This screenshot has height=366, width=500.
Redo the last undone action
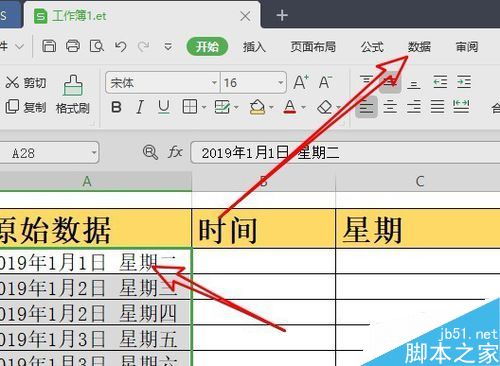pyautogui.click(x=144, y=46)
